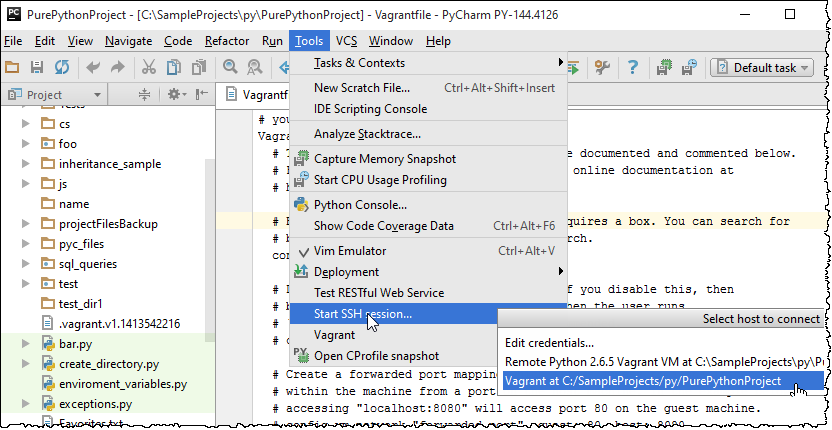Click the Project view icon beside Project label

(14, 95)
